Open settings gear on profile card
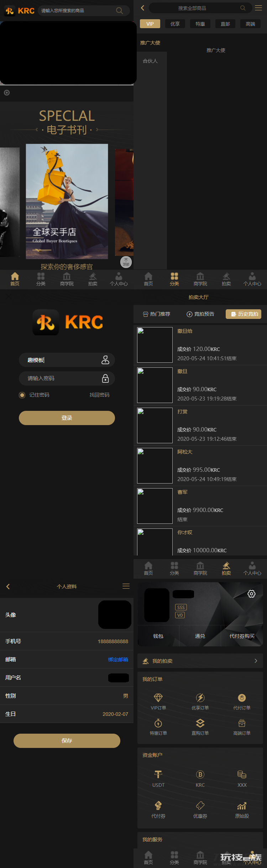267x868 pixels. pyautogui.click(x=251, y=594)
